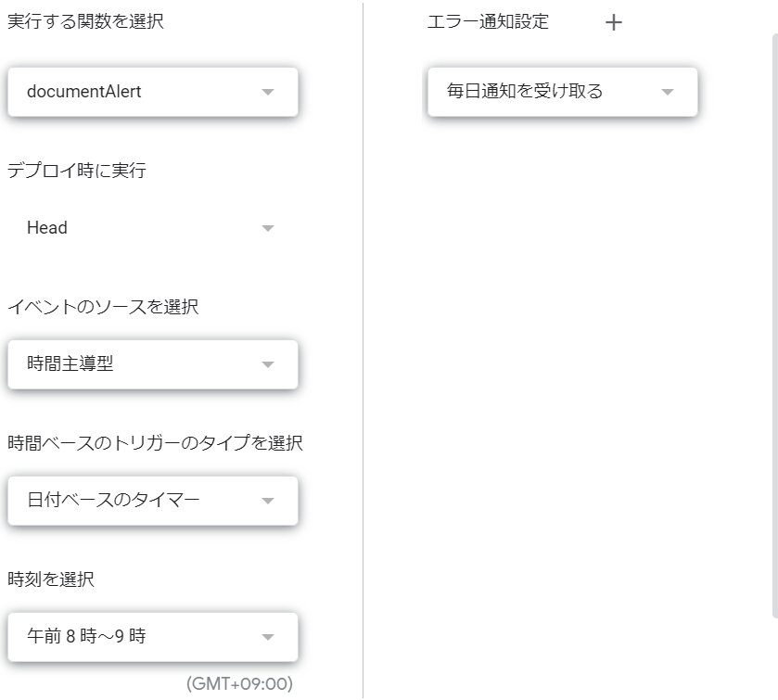Open the 日付ベースのタイマー trigger type dropdown
Viewport: 778px width, 700px height.
[x=153, y=501]
